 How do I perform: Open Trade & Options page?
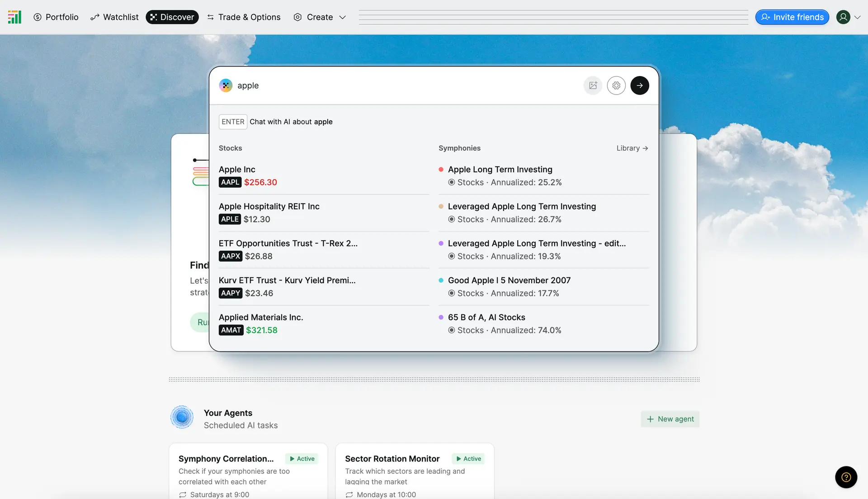click(x=244, y=17)
